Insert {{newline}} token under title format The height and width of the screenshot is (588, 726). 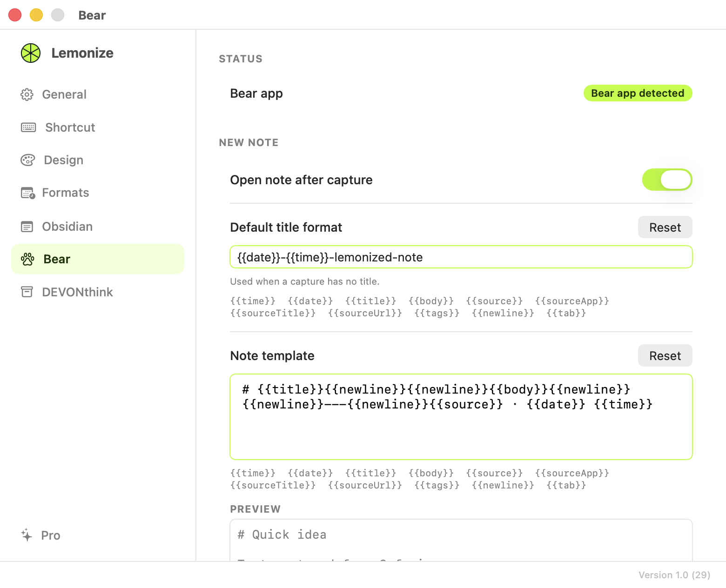[x=503, y=313]
